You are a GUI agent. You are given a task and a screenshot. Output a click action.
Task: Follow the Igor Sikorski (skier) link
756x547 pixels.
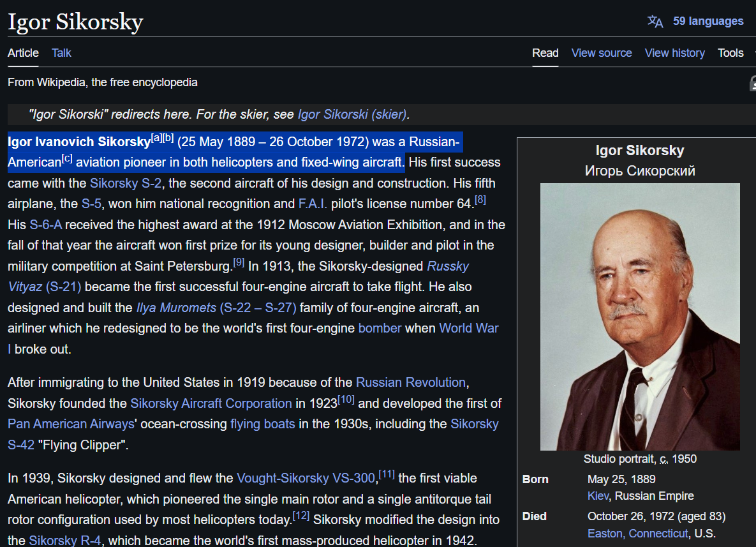tap(352, 114)
